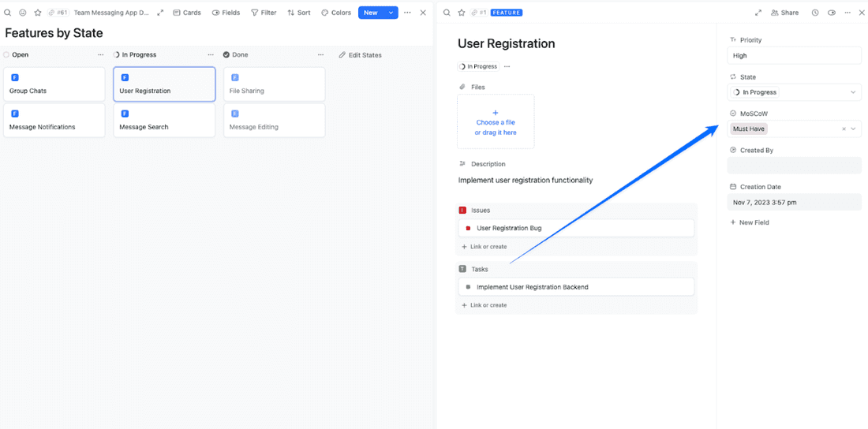Open the Group Chats card
868x429 pixels.
point(54,84)
